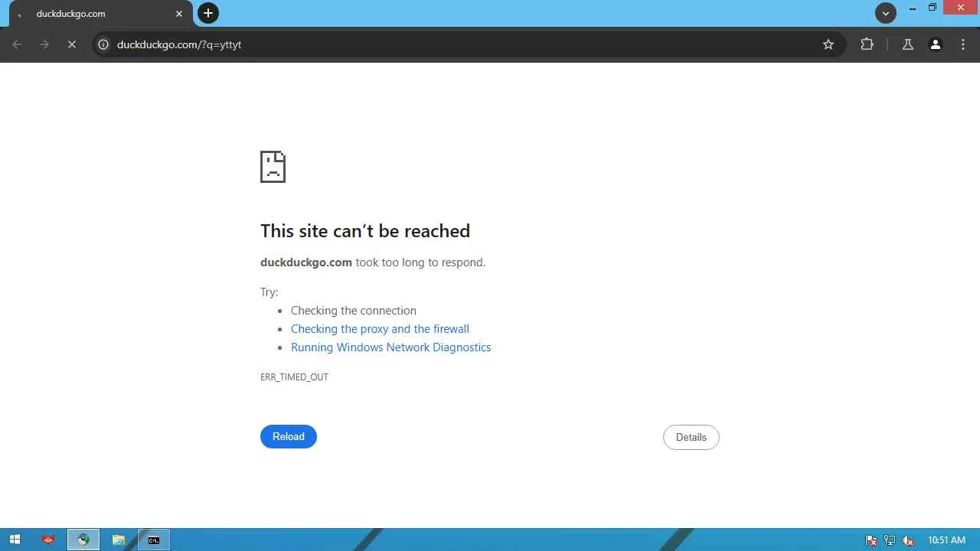This screenshot has width=980, height=551.
Task: Open Running Windows Network Diagnostics link
Action: [x=390, y=347]
